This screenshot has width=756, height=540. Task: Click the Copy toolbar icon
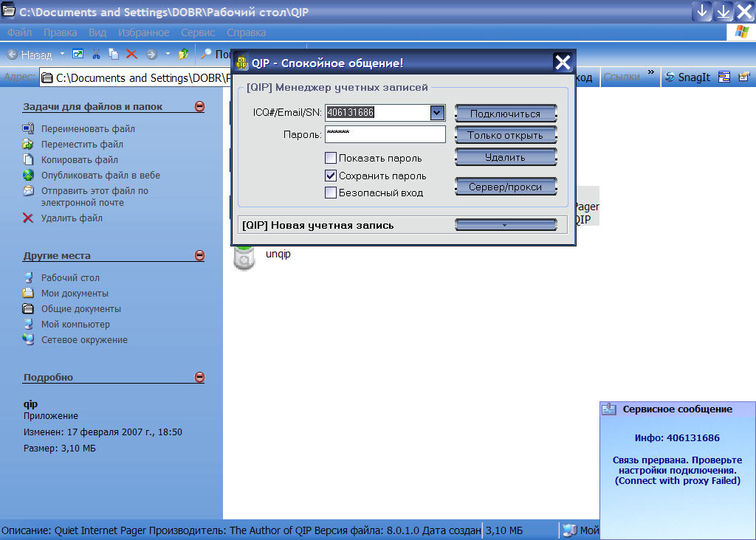114,54
